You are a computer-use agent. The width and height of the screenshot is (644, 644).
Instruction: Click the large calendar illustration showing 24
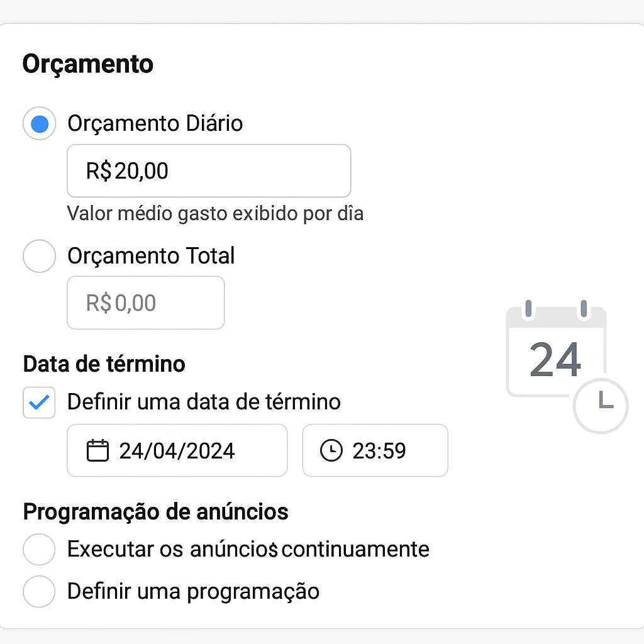tap(557, 351)
